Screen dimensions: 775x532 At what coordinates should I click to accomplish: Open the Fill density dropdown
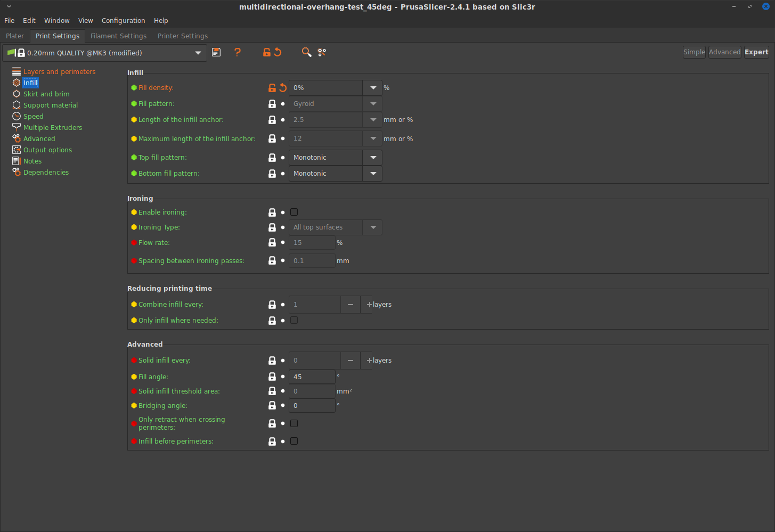(x=373, y=88)
